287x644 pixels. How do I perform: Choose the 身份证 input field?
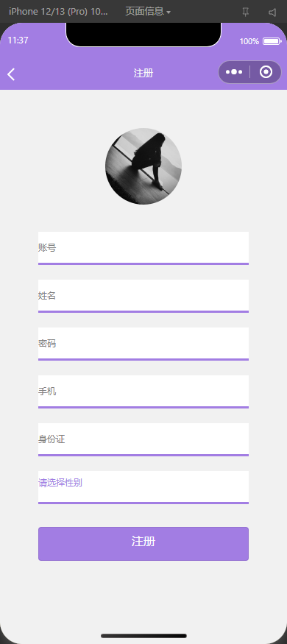pos(143,439)
